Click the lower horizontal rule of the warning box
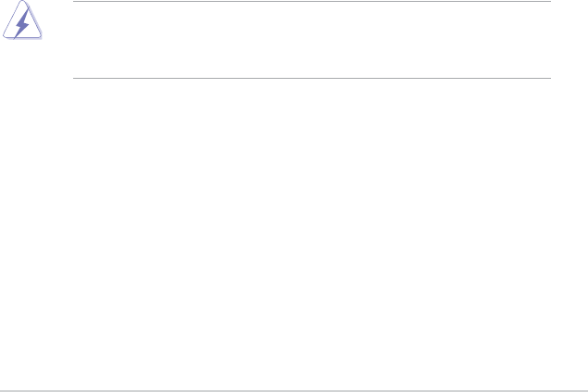 pyautogui.click(x=312, y=78)
